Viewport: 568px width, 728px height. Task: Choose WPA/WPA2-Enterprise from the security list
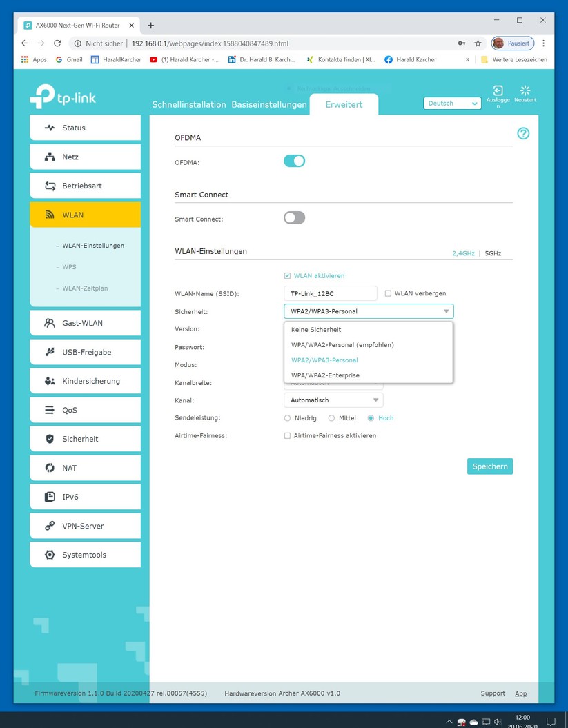325,375
